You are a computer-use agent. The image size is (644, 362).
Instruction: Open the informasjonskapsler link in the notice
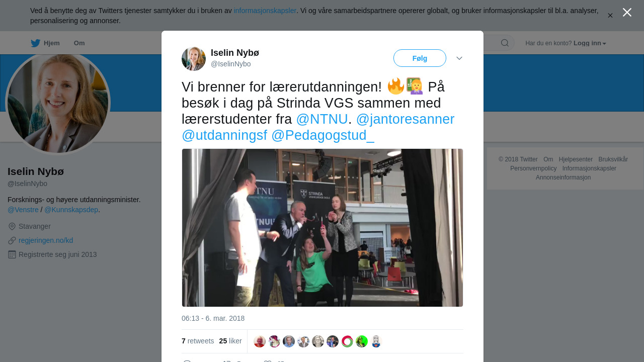point(265,11)
